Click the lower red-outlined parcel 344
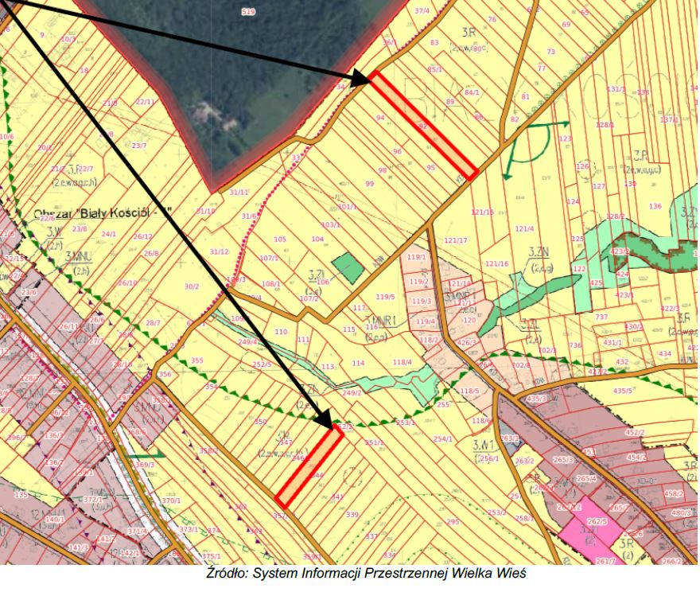The width and height of the screenshot is (700, 592). (309, 469)
